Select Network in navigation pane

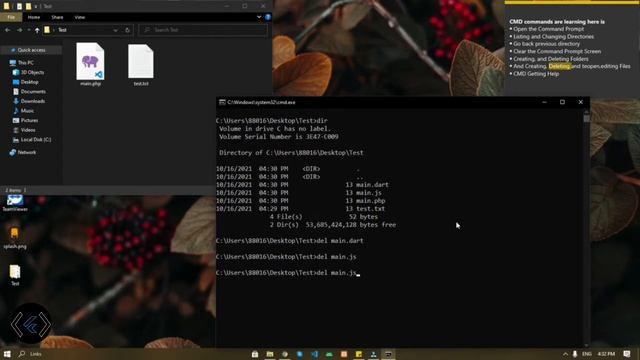pyautogui.click(x=27, y=152)
